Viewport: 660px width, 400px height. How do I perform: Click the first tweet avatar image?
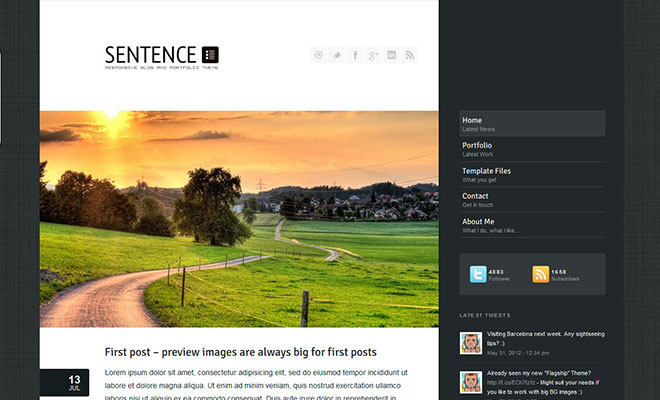tap(471, 343)
